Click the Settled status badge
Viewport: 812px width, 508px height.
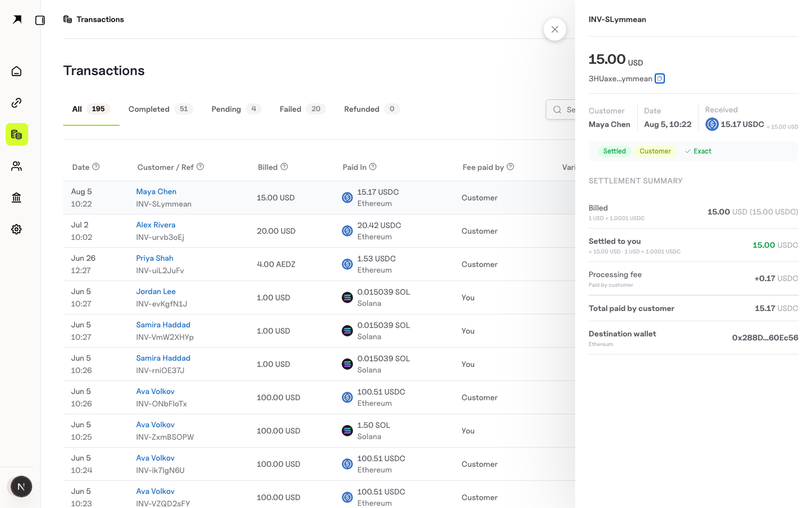click(x=614, y=151)
